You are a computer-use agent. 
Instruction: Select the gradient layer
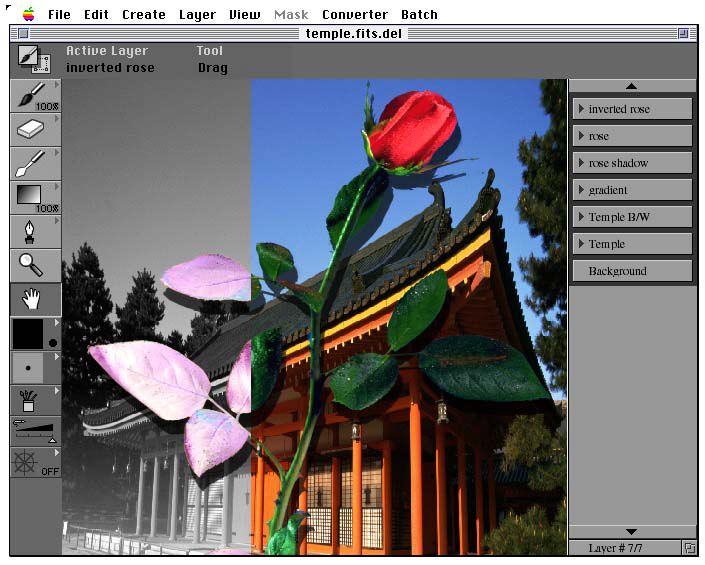click(x=632, y=190)
